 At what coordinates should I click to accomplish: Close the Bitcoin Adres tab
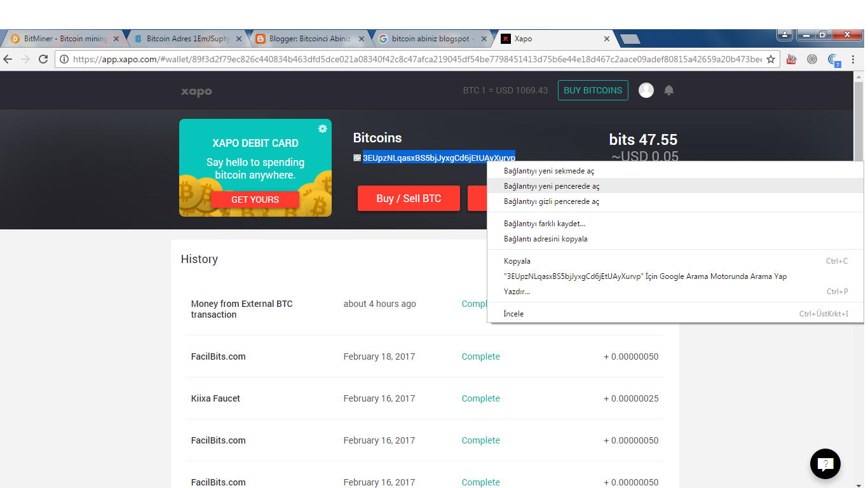click(239, 39)
